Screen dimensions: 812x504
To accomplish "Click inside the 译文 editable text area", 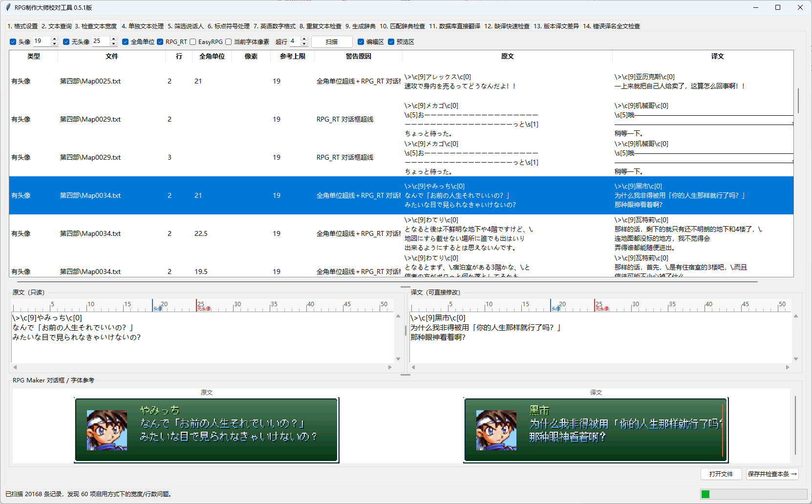I will [x=600, y=338].
